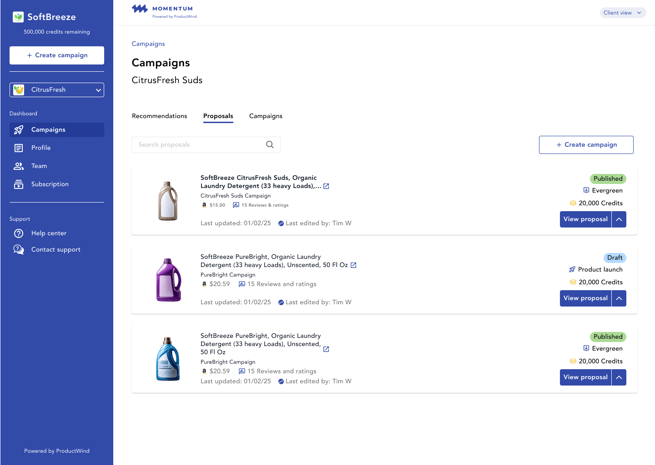The height and width of the screenshot is (465, 655).
Task: Click the SoftBreeze logo icon
Action: tap(18, 17)
